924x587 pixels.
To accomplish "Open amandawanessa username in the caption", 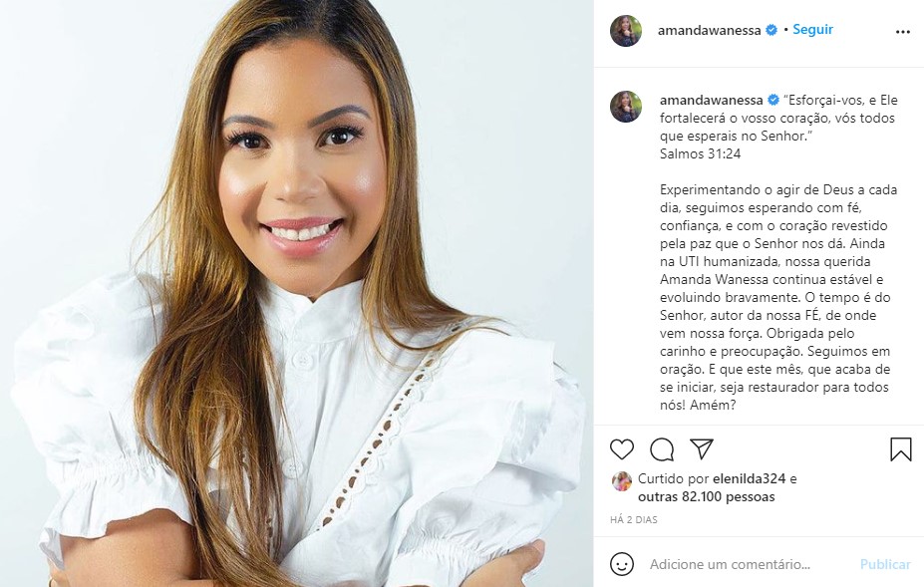I will pos(712,101).
